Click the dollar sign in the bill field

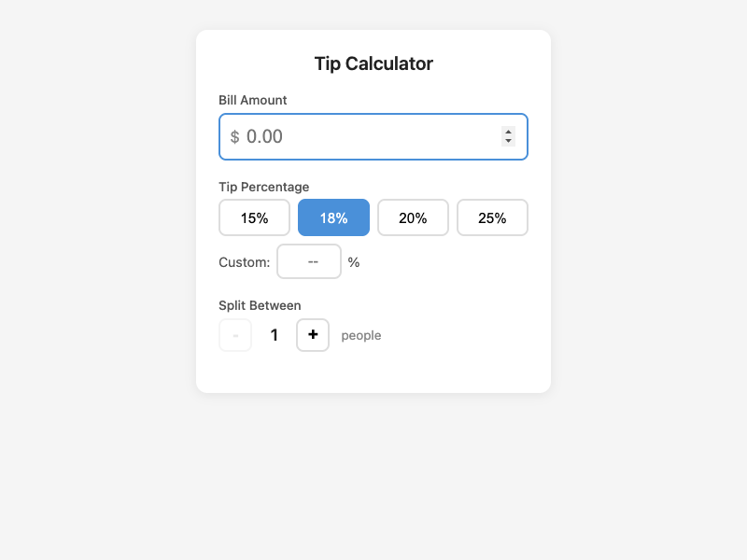click(x=233, y=136)
